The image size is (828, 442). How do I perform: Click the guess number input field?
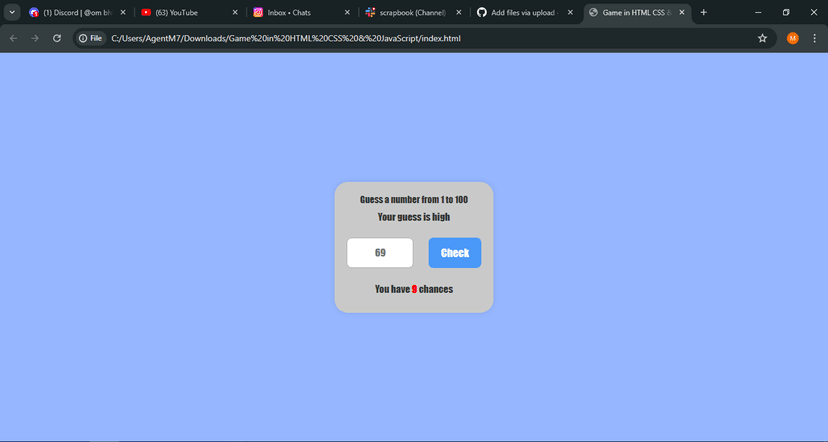click(x=380, y=253)
